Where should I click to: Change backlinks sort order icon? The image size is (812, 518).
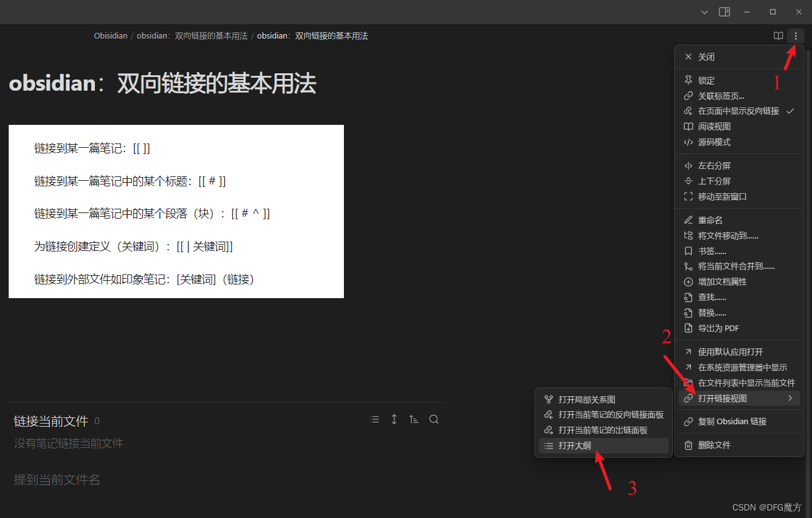414,419
